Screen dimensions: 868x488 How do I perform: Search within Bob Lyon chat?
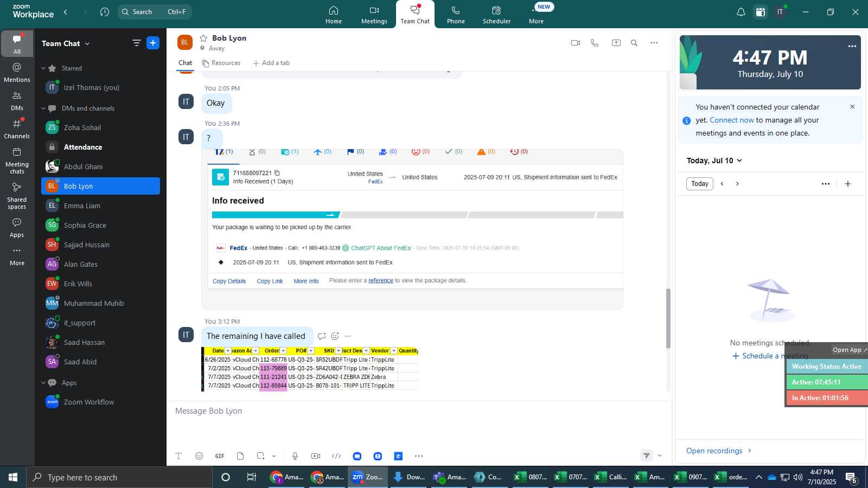point(634,43)
